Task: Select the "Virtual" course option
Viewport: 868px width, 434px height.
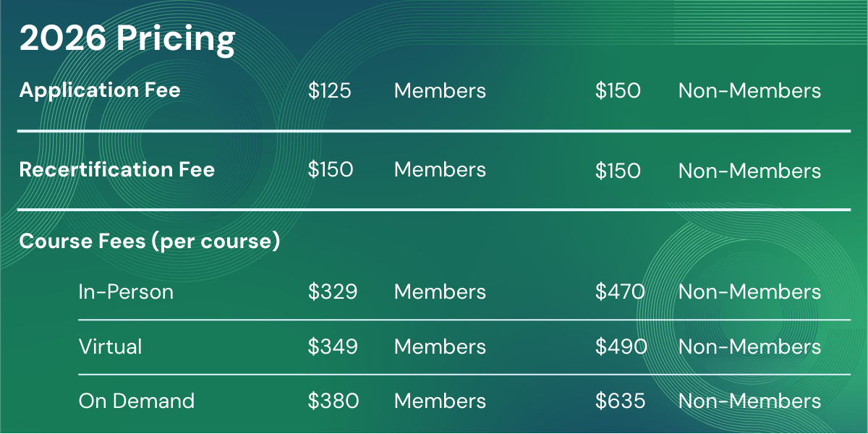Action: coord(110,346)
